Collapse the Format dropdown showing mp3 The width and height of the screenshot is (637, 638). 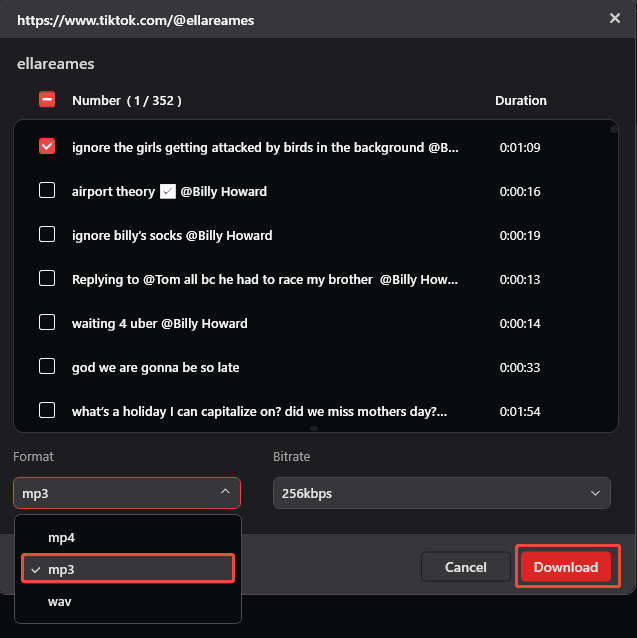click(127, 493)
